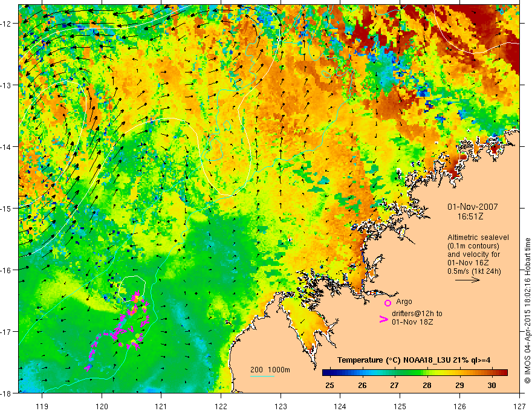Click the 'Argo' legend label
Screen dimensions: 532x411
(x=404, y=302)
